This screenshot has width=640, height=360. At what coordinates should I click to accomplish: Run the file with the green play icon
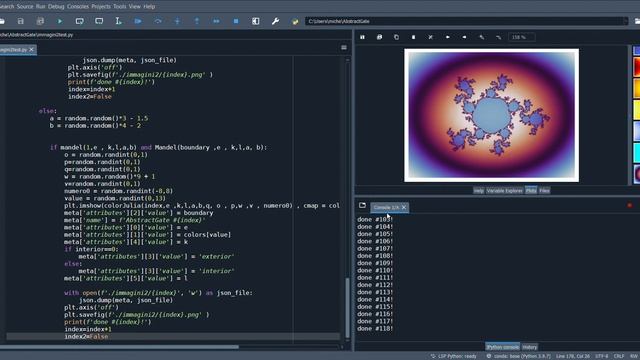click(x=60, y=21)
